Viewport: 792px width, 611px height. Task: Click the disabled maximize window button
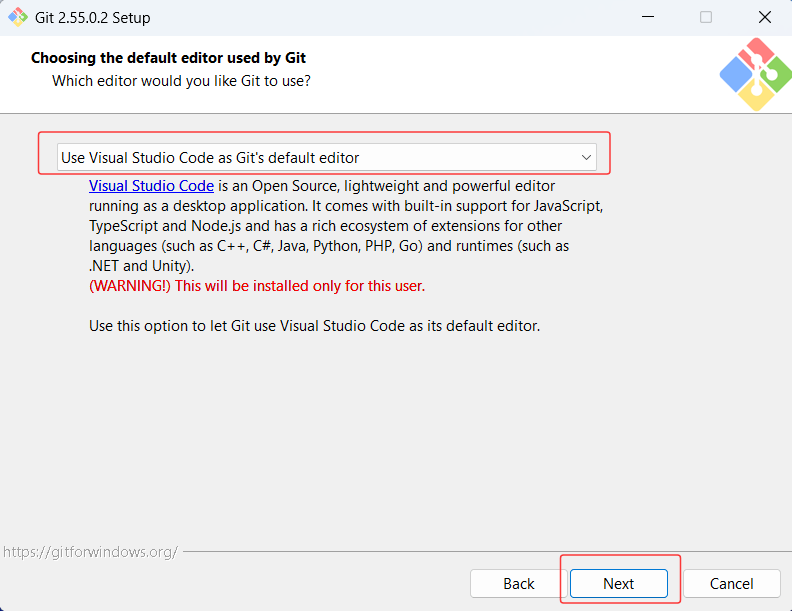click(x=706, y=17)
